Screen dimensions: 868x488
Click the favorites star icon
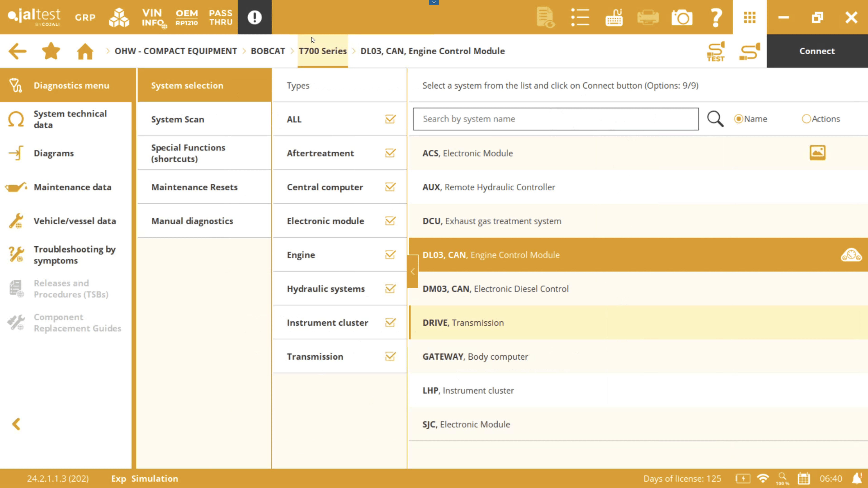[x=51, y=51]
